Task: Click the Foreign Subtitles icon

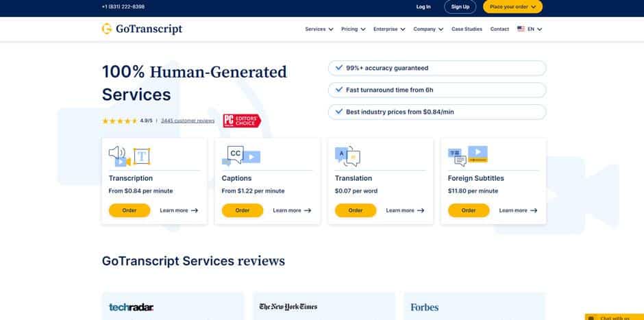Action: pos(467,156)
